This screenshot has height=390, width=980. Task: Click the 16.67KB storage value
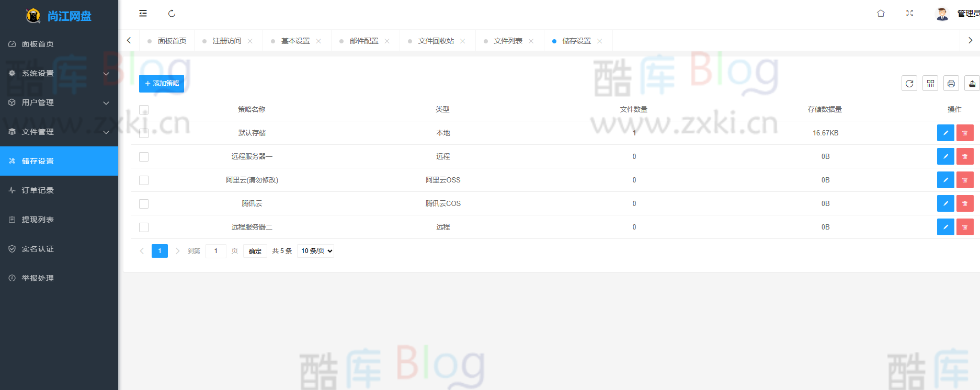pos(825,133)
